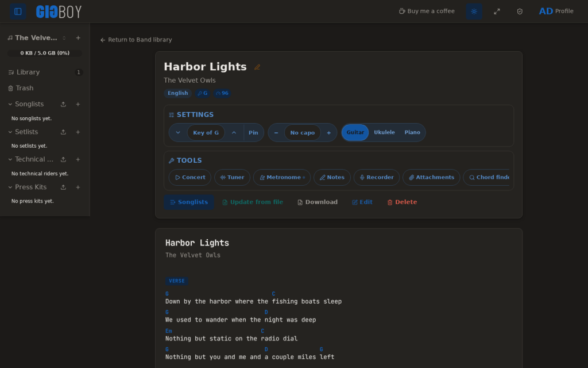The width and height of the screenshot is (588, 368).
Task: Import setlist using upload icon
Action: point(63,132)
